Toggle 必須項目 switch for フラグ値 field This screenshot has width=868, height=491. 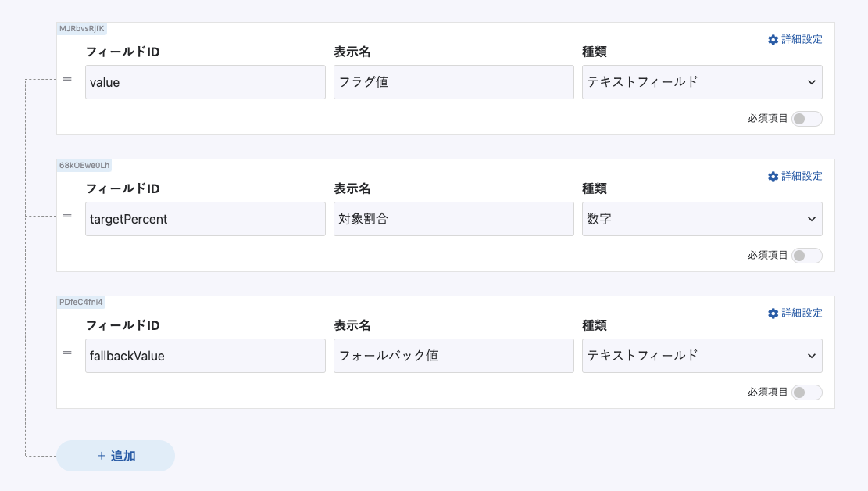[806, 119]
